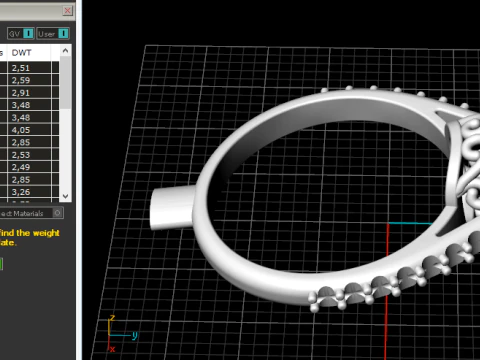Image resolution: width=480 pixels, height=360 pixels.
Task: Select the 2,59 DWT cell
Action: point(29,80)
